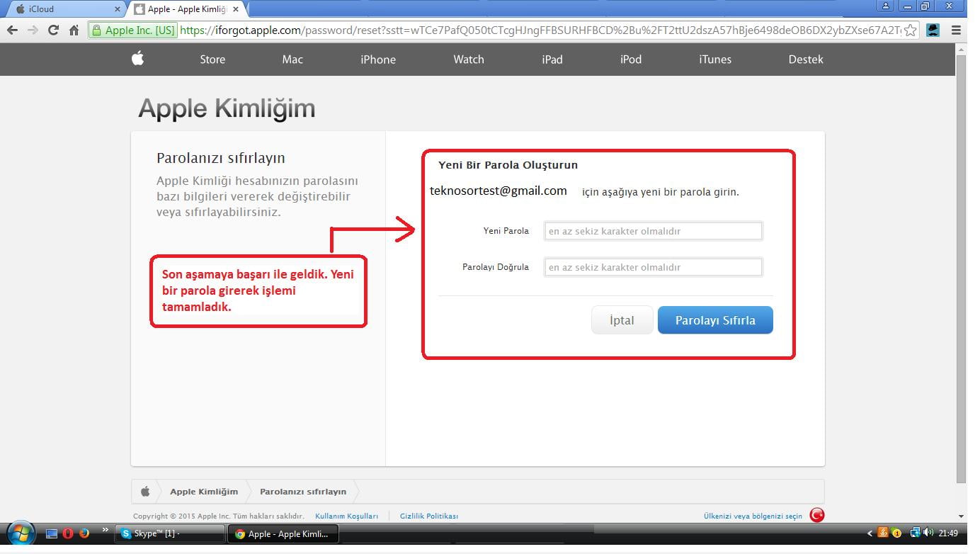Launch Firefox from quick launch
Image resolution: width=980 pixels, height=554 pixels.
pyautogui.click(x=84, y=533)
